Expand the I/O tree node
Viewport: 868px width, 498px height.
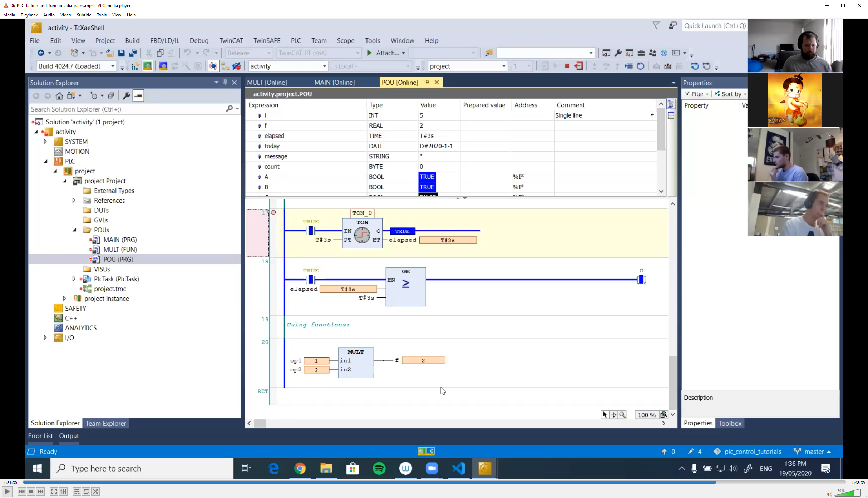point(45,337)
